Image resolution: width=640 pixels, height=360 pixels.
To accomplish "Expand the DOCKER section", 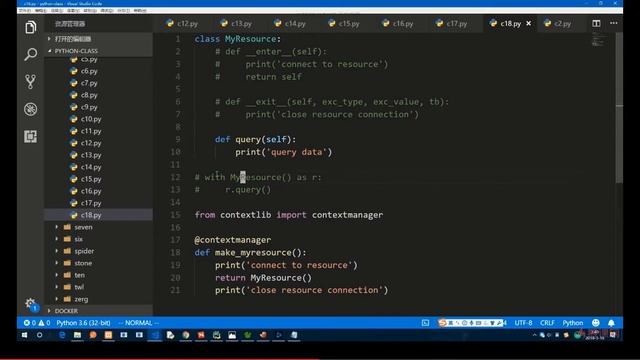I will click(x=66, y=311).
